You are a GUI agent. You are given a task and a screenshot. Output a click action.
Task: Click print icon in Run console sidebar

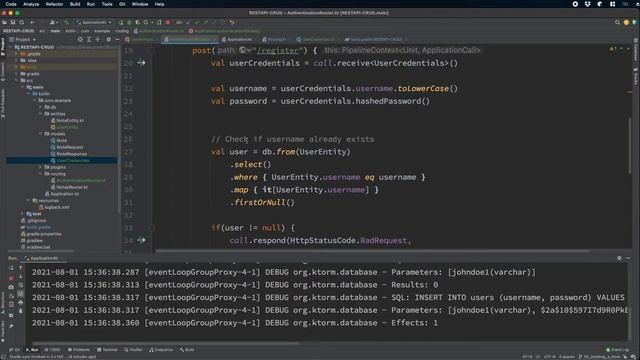[x=21, y=302]
